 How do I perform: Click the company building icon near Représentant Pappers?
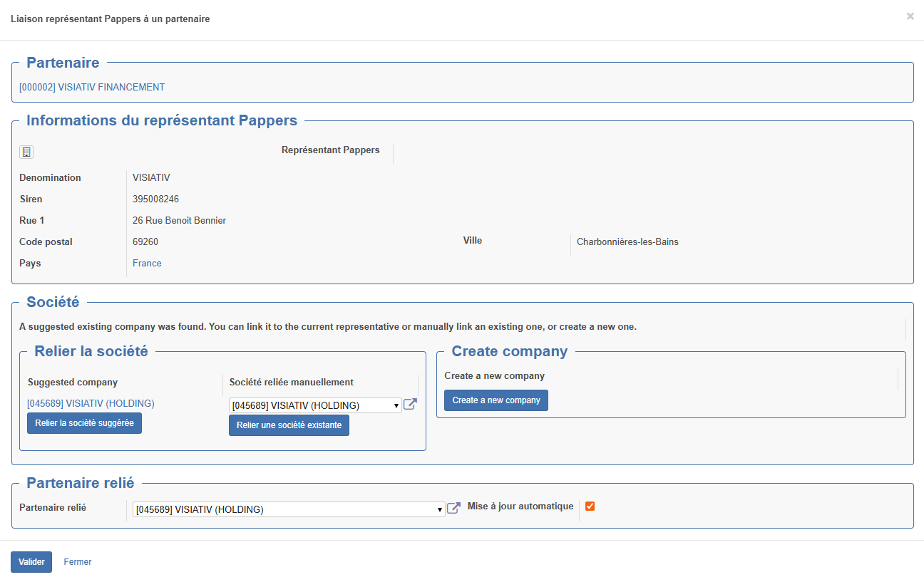(x=26, y=152)
